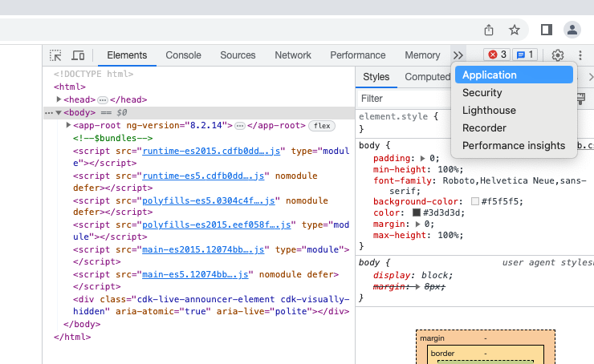The image size is (594, 364).
Task: Open the Computed pane tab
Action: point(427,77)
